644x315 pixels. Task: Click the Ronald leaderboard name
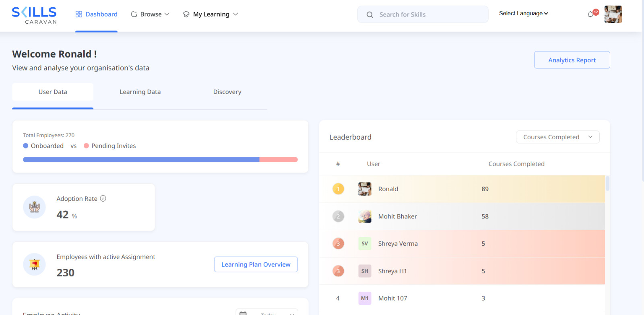coord(388,189)
